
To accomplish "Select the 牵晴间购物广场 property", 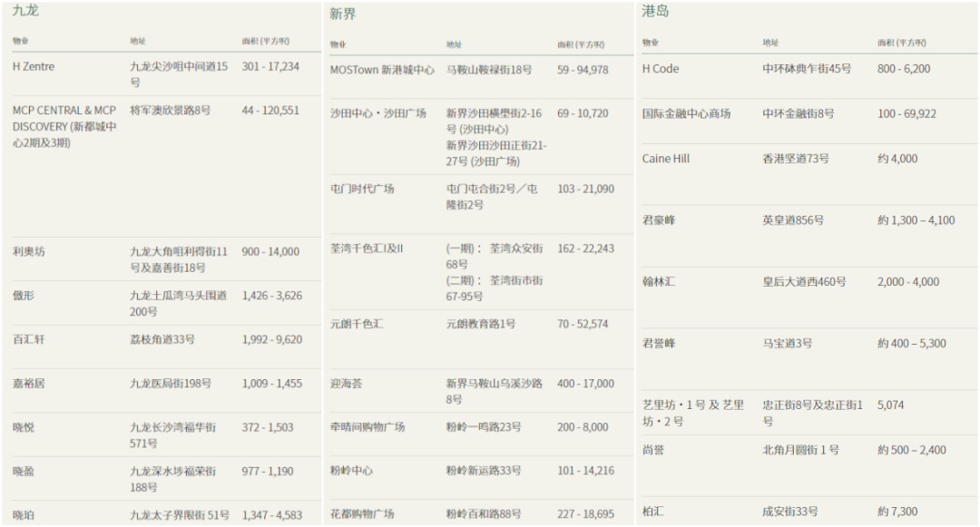I will coord(367,427).
